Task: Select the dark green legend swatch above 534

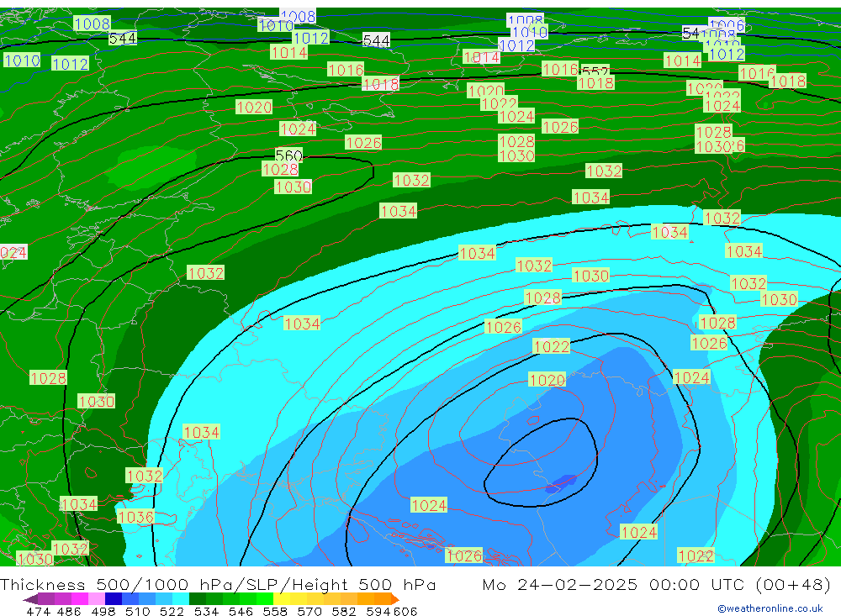Action: pos(197,599)
